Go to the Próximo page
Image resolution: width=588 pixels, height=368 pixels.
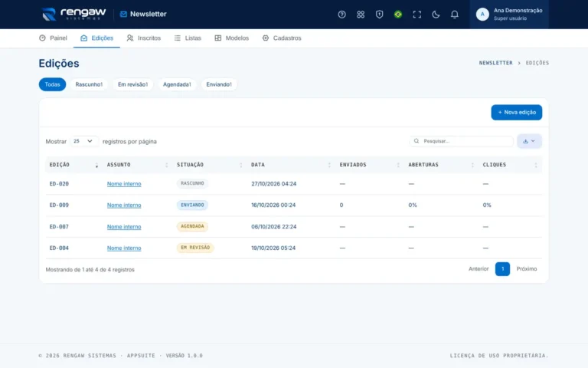527,269
